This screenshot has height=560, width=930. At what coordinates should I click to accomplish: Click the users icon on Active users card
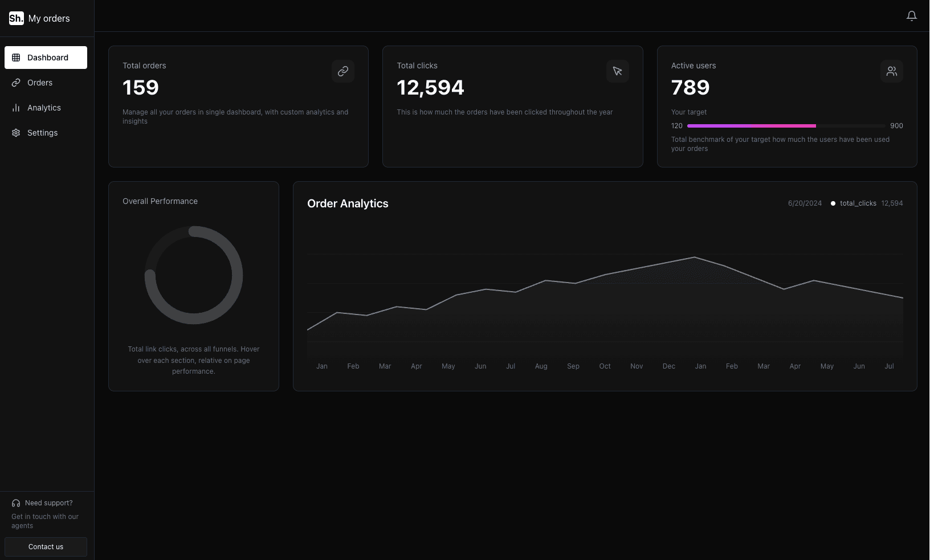(892, 71)
